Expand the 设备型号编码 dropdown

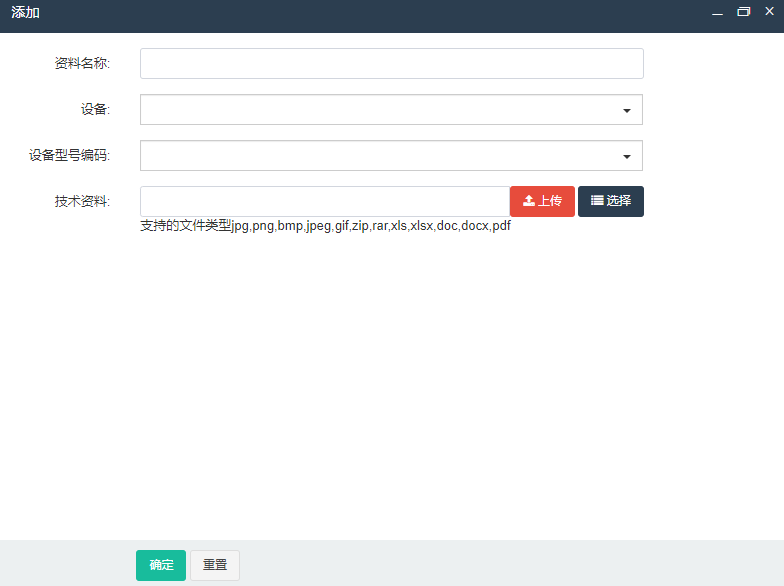point(392,156)
